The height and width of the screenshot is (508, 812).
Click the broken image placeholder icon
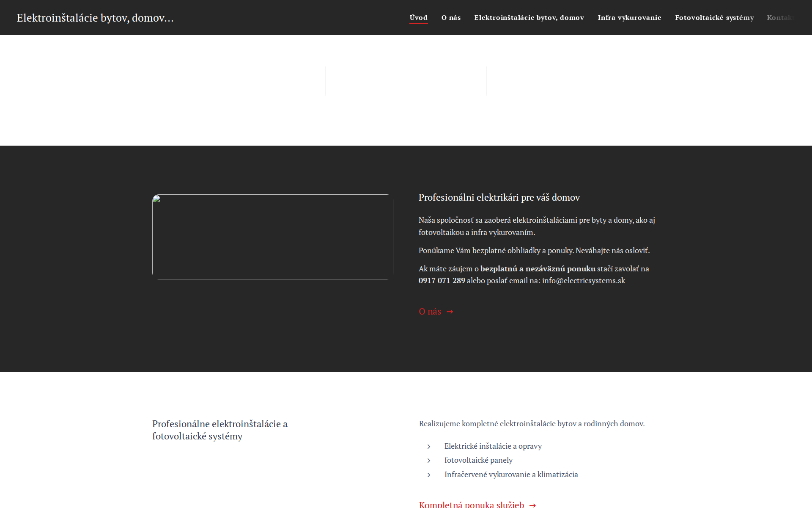(x=156, y=199)
